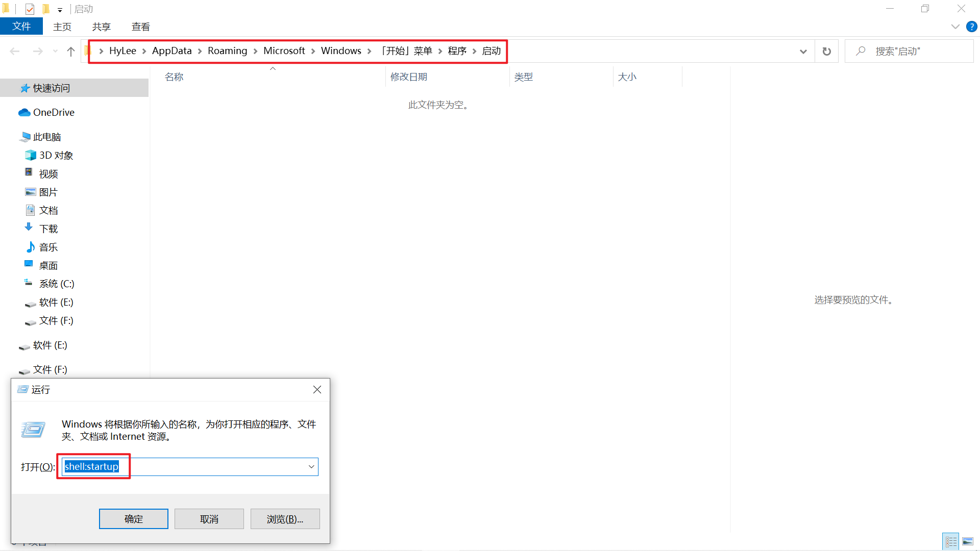Select AppData in the address path

click(x=171, y=51)
